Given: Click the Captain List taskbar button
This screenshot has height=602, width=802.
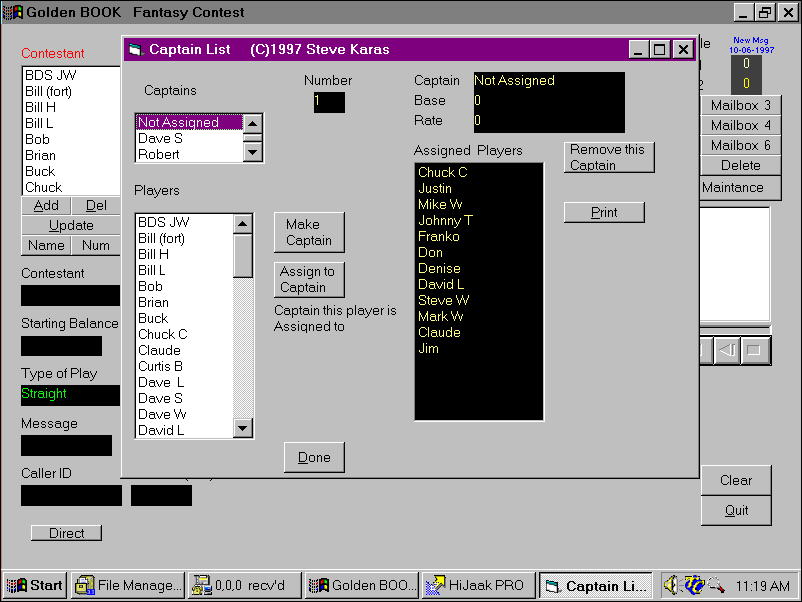Looking at the screenshot, I should coord(596,585).
